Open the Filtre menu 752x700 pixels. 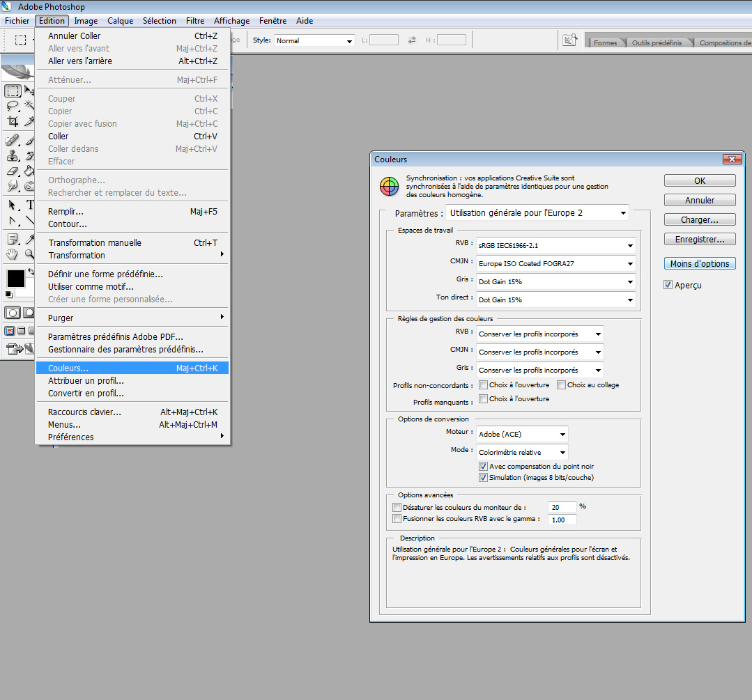pos(195,21)
